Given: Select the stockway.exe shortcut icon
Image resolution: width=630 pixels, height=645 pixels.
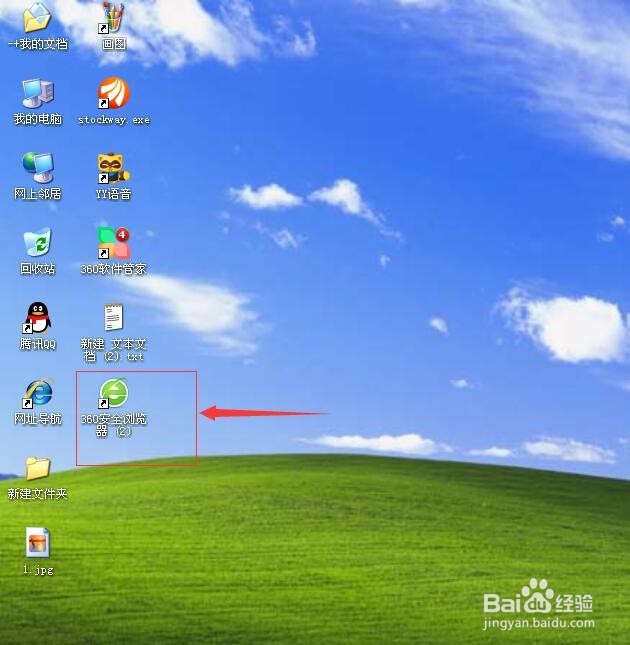Looking at the screenshot, I should click(x=113, y=93).
